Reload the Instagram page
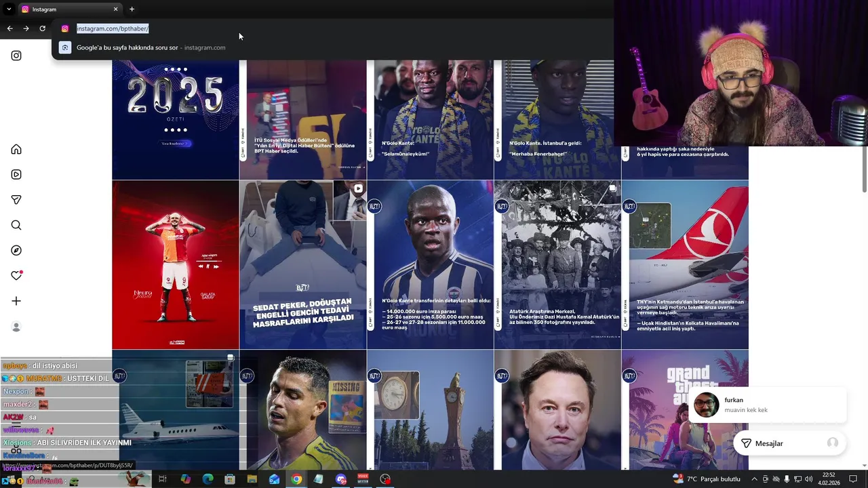This screenshot has height=488, width=868. tap(42, 28)
